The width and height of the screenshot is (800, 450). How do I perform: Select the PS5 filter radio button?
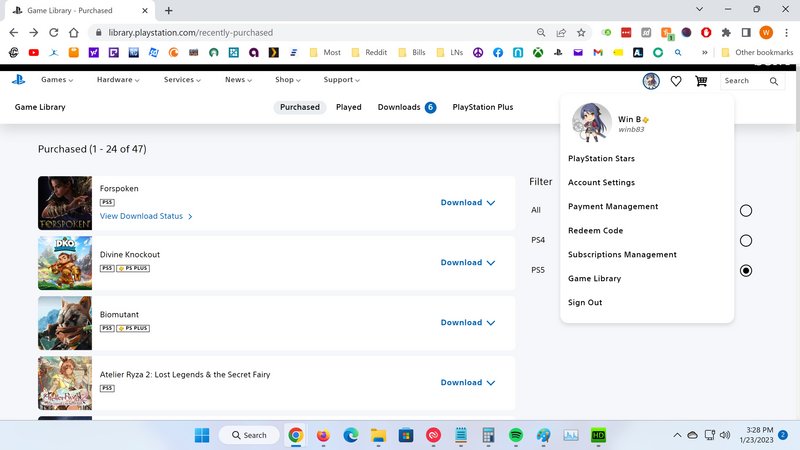(745, 270)
